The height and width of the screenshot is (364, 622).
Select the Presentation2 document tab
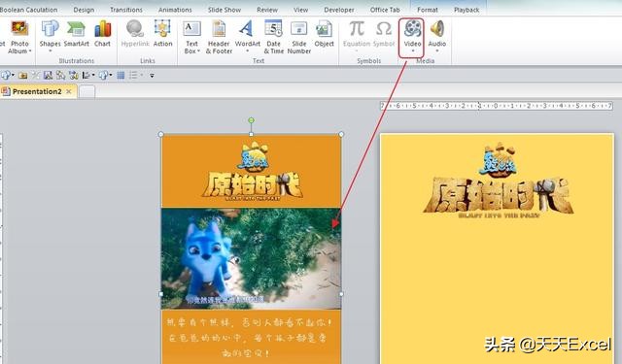point(37,91)
